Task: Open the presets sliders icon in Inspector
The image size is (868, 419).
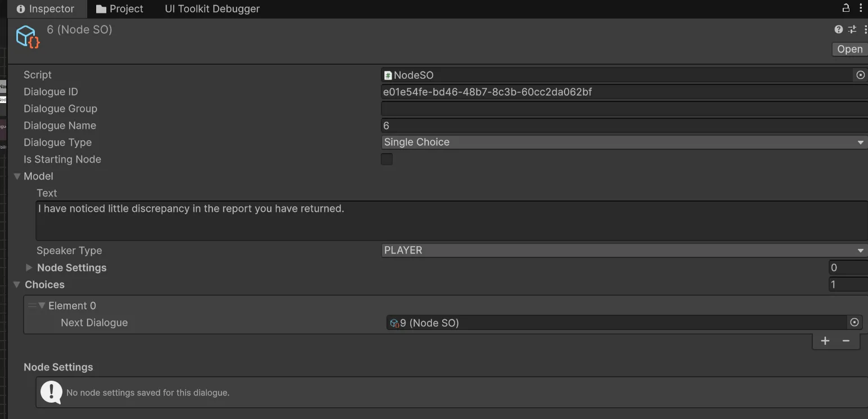Action: tap(852, 29)
